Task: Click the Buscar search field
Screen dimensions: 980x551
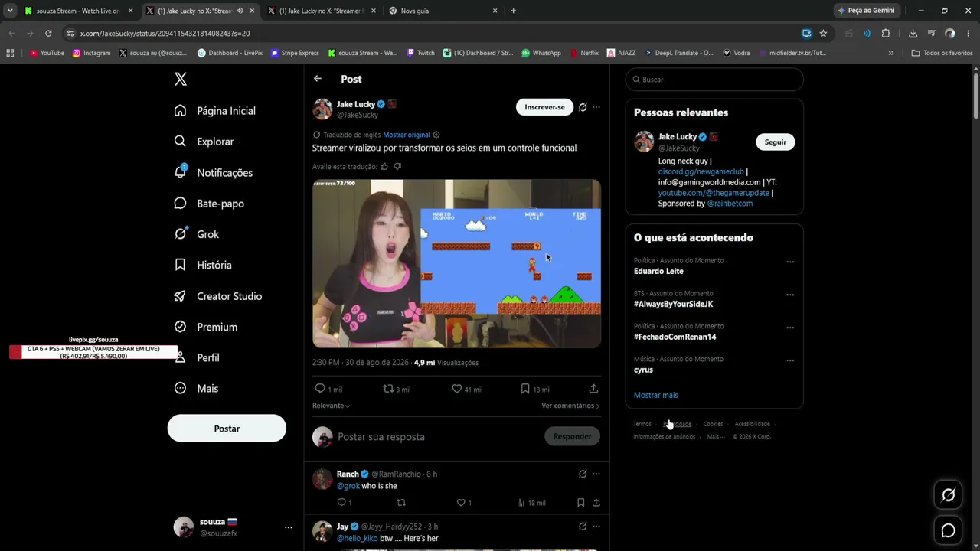Action: (714, 80)
